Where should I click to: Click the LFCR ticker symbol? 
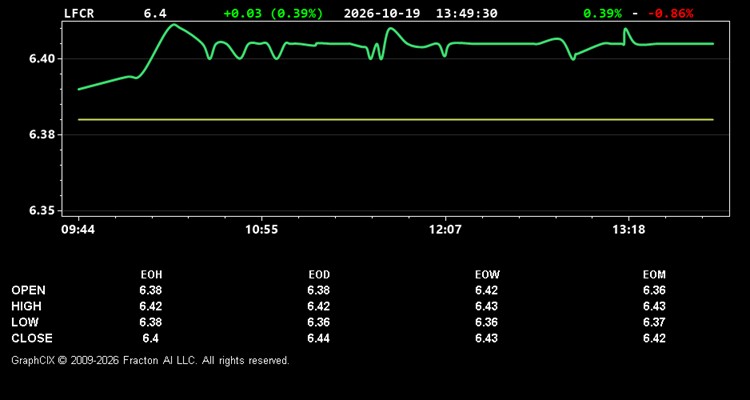coord(79,13)
